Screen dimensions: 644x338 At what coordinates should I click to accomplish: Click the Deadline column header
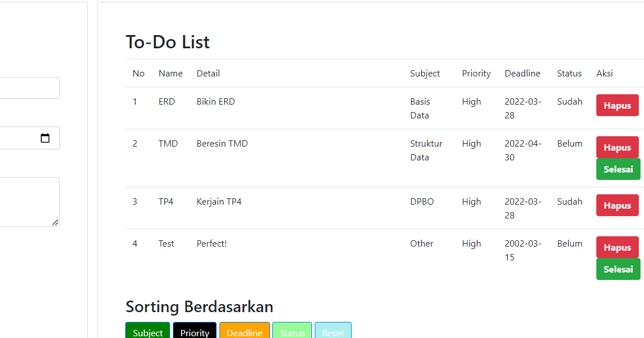(522, 73)
